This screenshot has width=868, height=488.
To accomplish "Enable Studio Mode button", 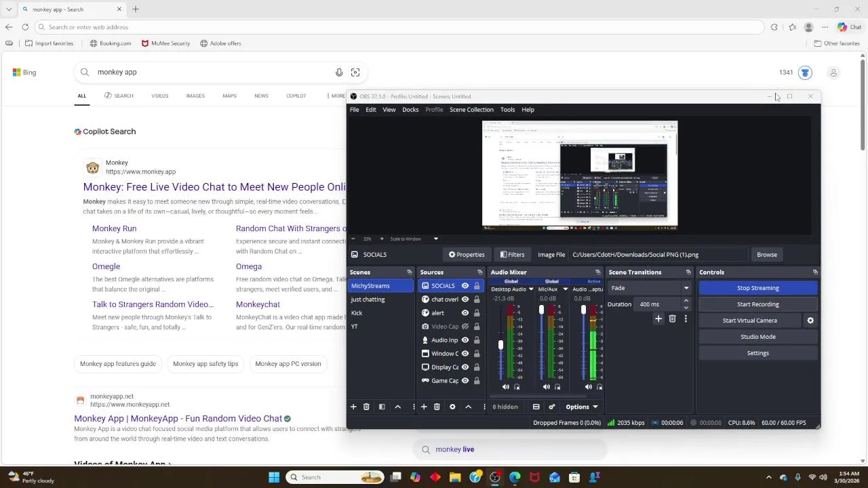I will pyautogui.click(x=758, y=337).
